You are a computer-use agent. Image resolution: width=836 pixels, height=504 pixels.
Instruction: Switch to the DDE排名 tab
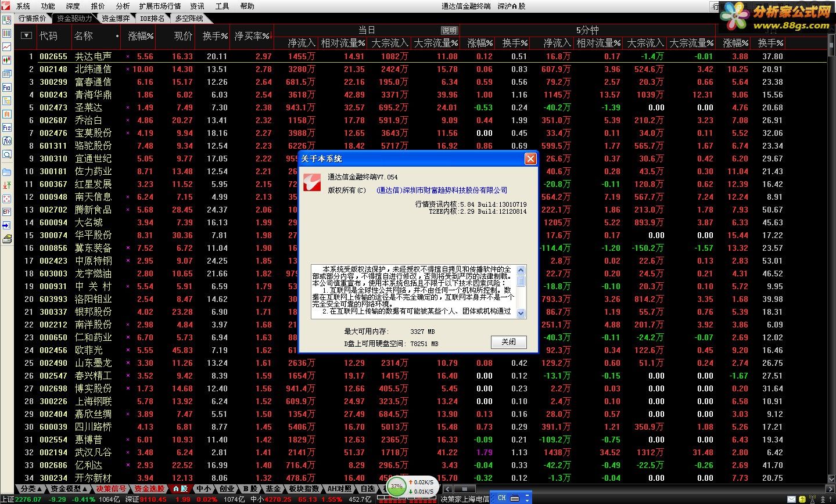click(153, 19)
